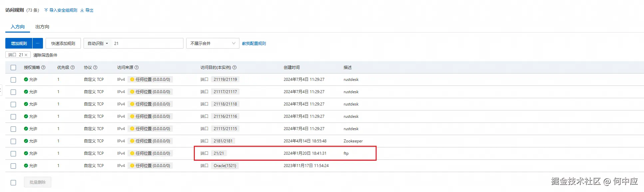644x192 pixels.
Task: Select the rule with port 21119/21119
Action: point(13,80)
